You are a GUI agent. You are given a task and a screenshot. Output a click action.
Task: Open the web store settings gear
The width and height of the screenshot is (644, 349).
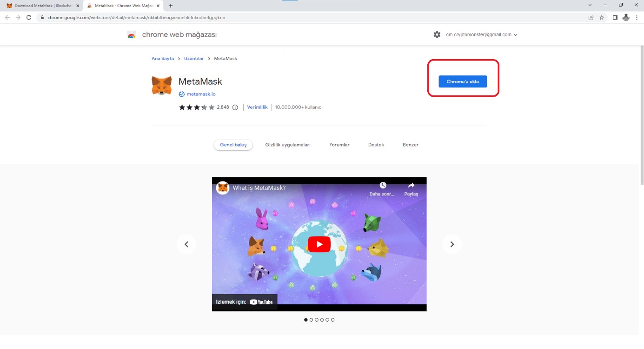[x=437, y=34]
